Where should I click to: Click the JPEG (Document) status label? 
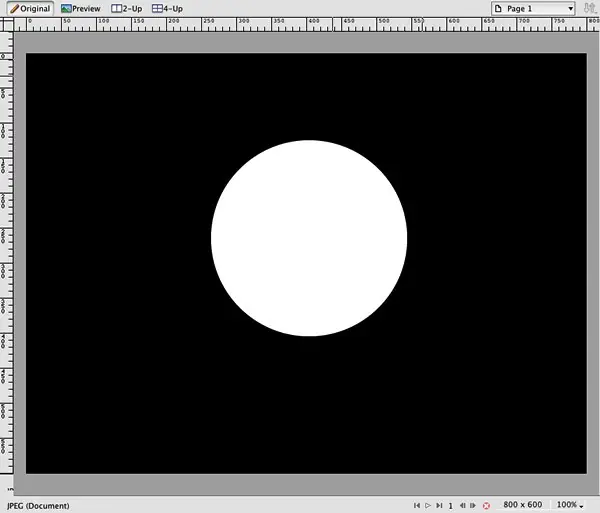(36, 505)
